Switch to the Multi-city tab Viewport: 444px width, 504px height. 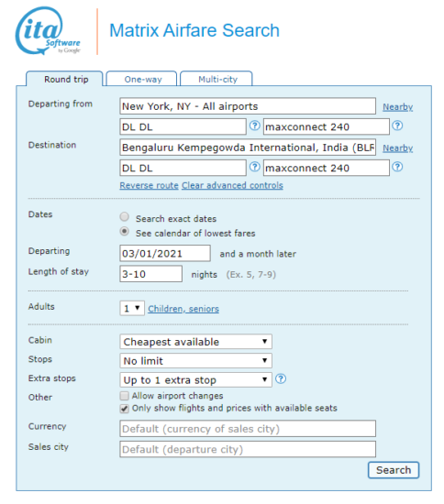point(216,79)
